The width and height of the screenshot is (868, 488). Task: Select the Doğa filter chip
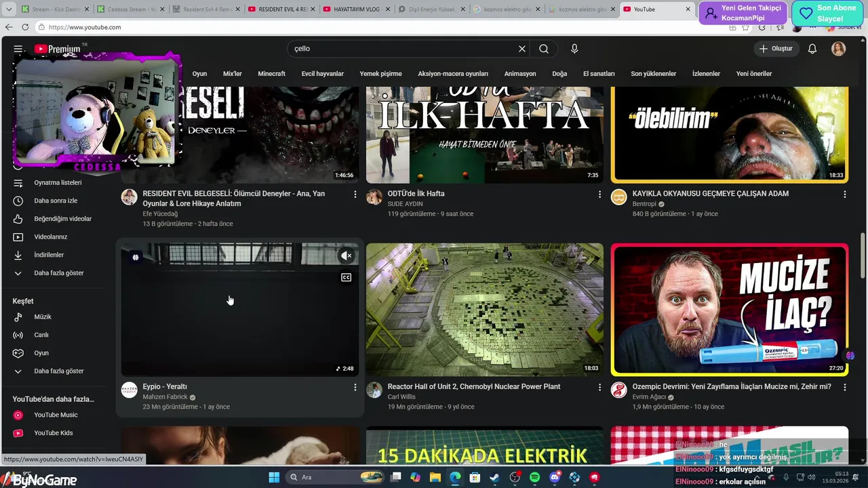559,74
